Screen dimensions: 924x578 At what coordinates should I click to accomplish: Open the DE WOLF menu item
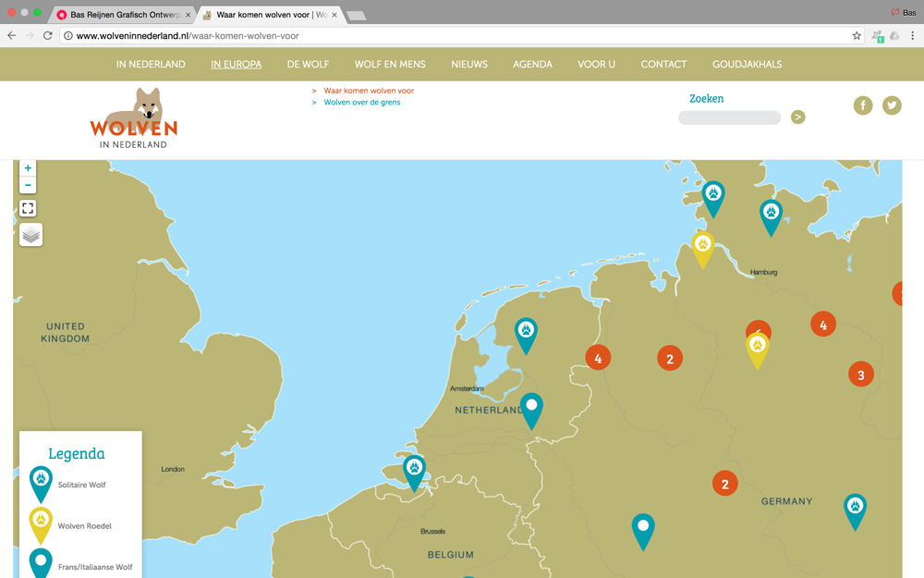click(x=308, y=65)
